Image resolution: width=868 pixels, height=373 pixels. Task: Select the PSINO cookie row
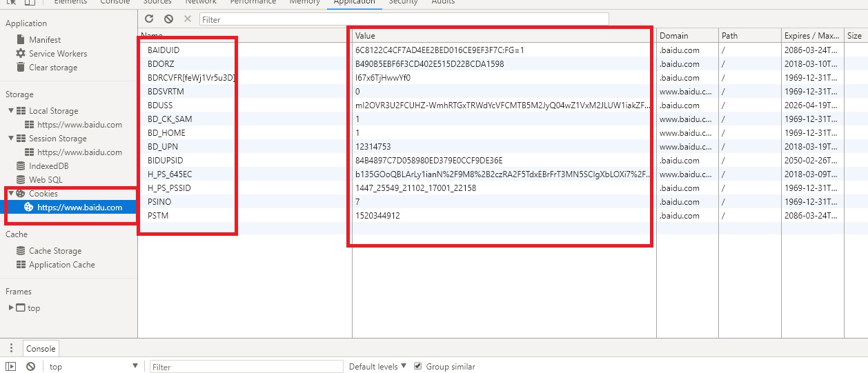pos(502,202)
